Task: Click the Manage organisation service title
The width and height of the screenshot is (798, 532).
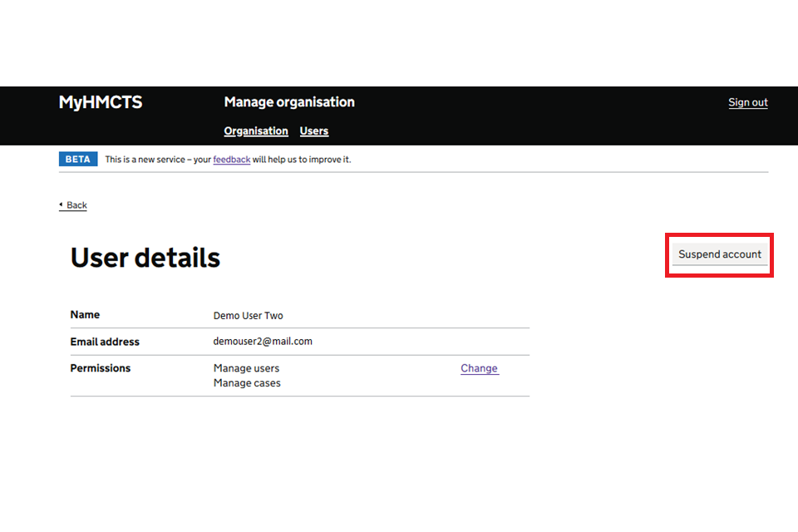Action: 289,102
